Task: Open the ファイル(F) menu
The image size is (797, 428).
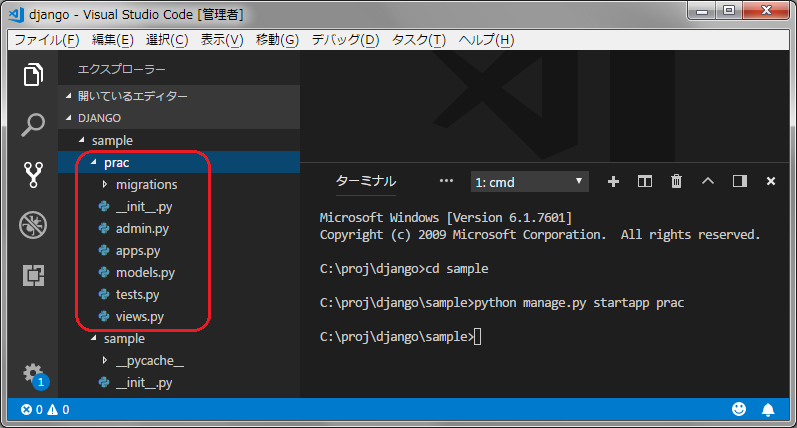Action: pos(47,40)
